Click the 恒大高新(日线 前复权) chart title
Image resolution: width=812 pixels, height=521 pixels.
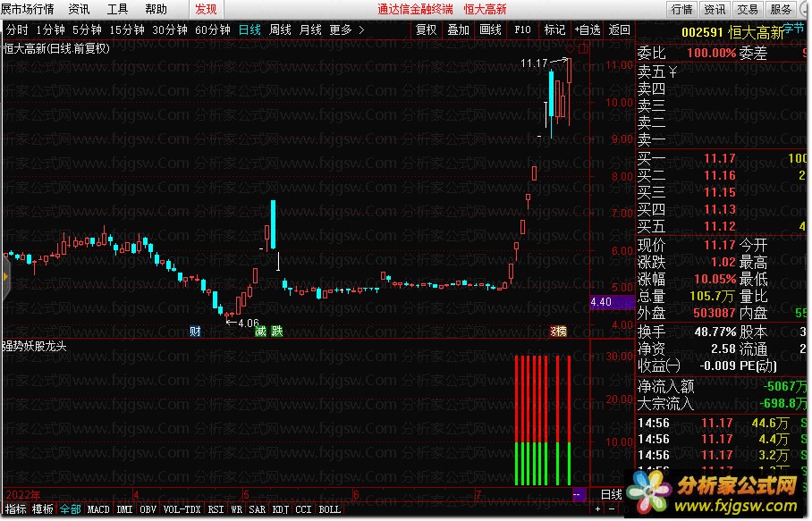click(56, 48)
